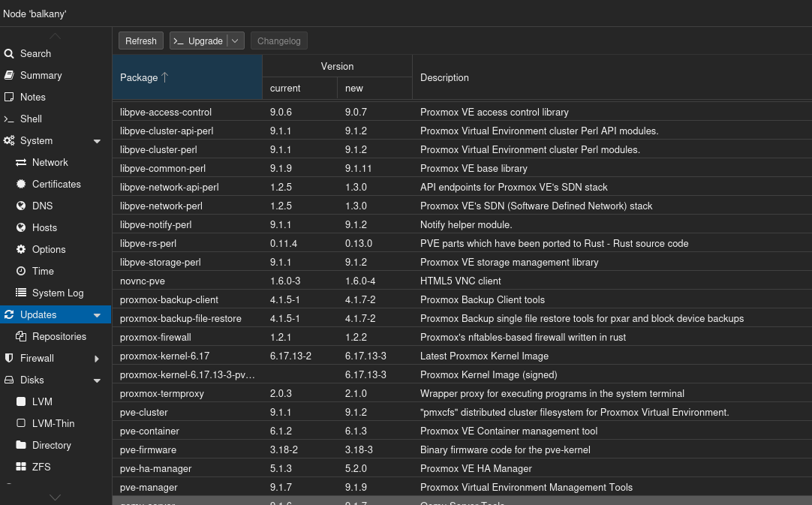
Task: Click the Notes sticky-note icon
Action: pos(9,98)
